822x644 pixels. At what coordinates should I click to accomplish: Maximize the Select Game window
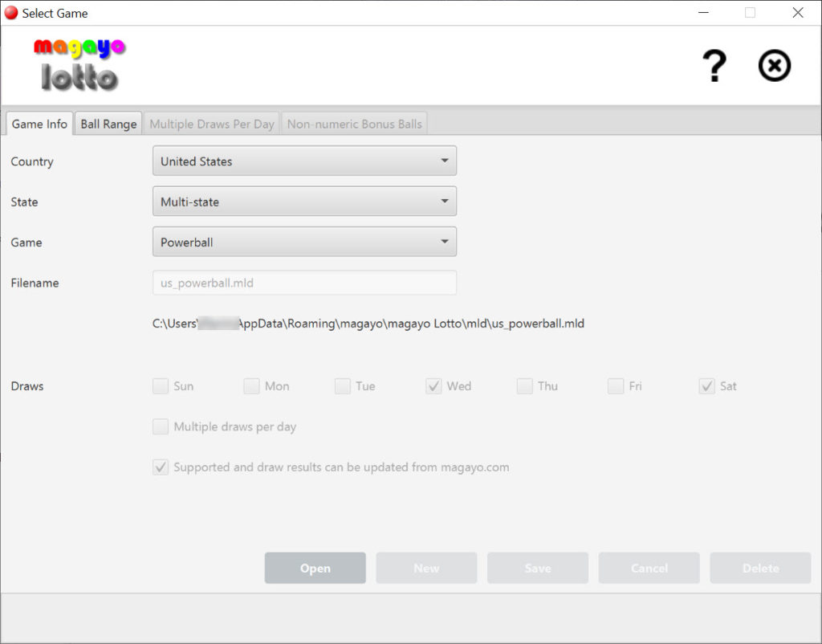750,13
